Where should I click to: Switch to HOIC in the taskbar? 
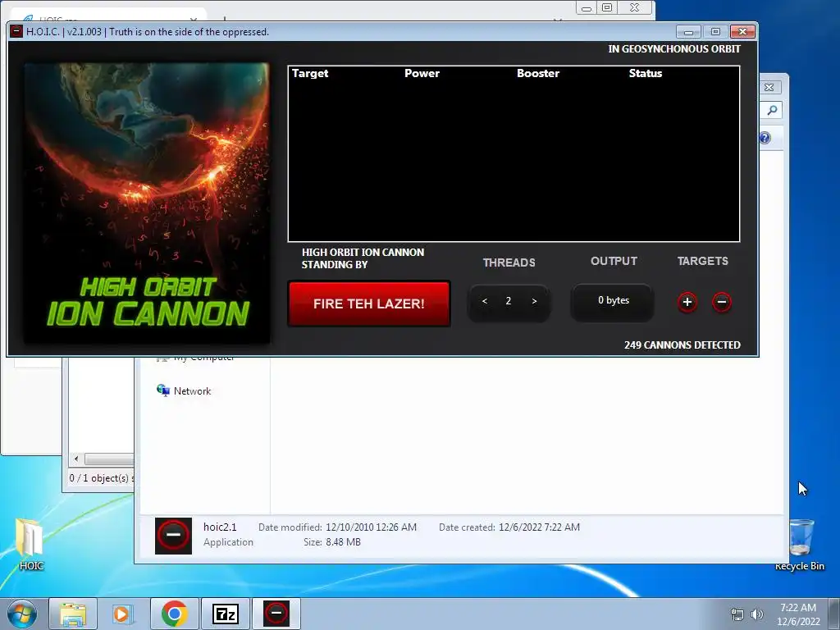276,614
